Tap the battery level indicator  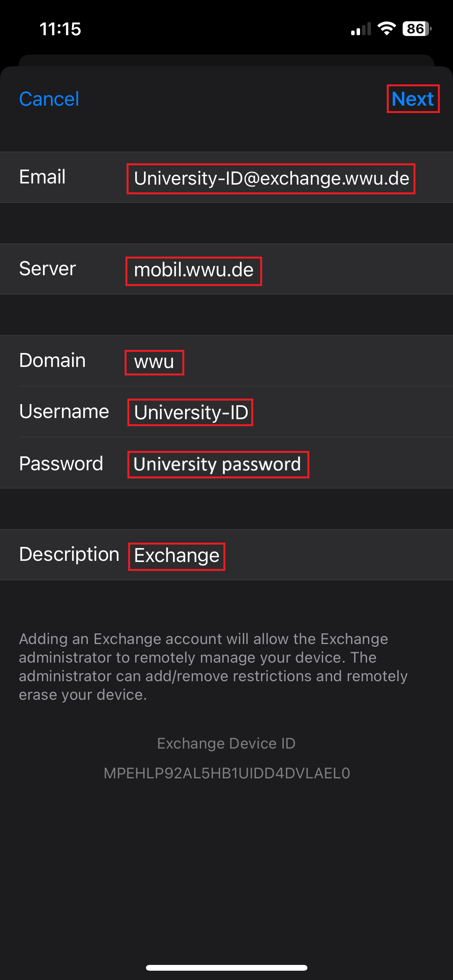417,29
